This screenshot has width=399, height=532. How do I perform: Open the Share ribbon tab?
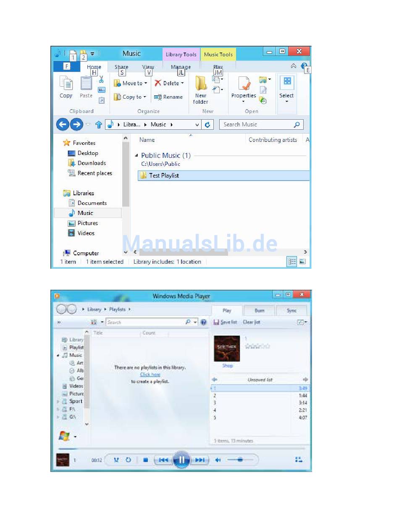point(121,67)
